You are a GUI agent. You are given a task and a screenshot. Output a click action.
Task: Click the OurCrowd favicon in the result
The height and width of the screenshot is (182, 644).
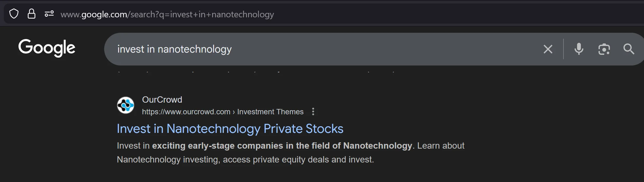pos(126,105)
